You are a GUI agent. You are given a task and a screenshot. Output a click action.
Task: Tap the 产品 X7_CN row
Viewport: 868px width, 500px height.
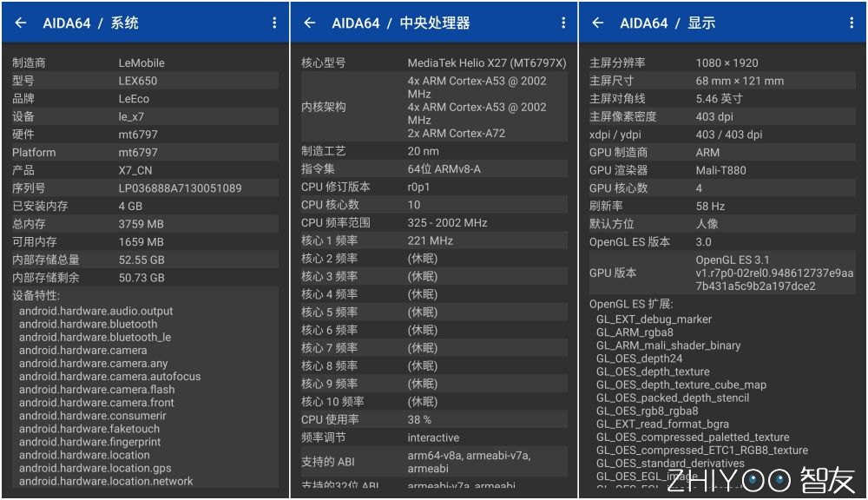pyautogui.click(x=145, y=170)
